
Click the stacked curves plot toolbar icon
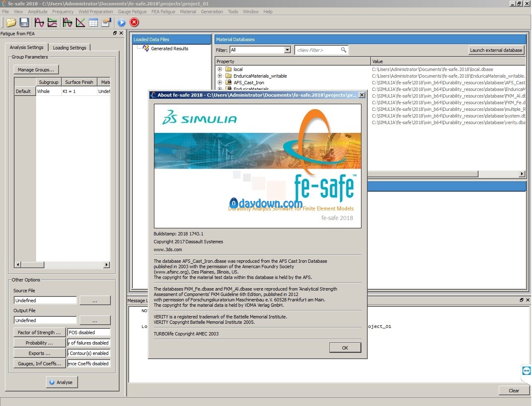pos(52,22)
